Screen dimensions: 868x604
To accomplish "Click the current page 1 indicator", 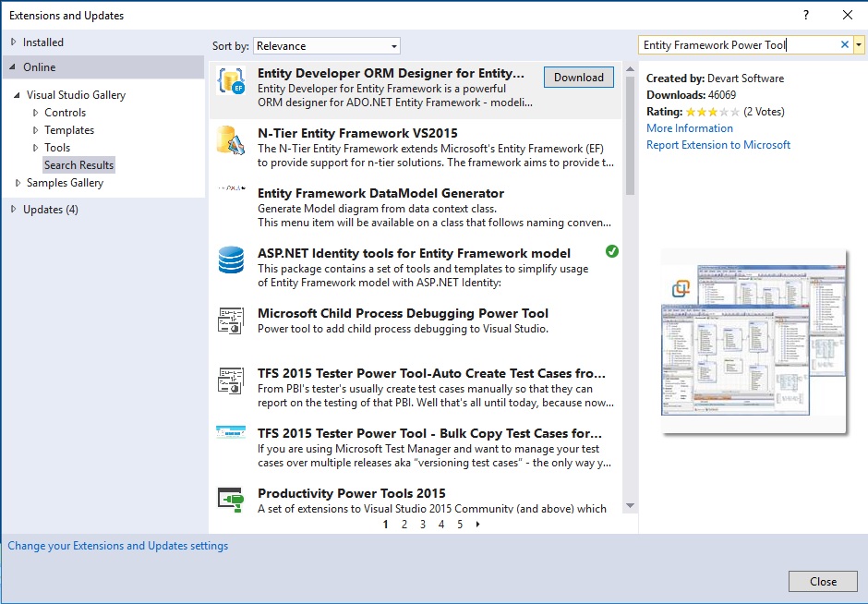I will coord(385,524).
